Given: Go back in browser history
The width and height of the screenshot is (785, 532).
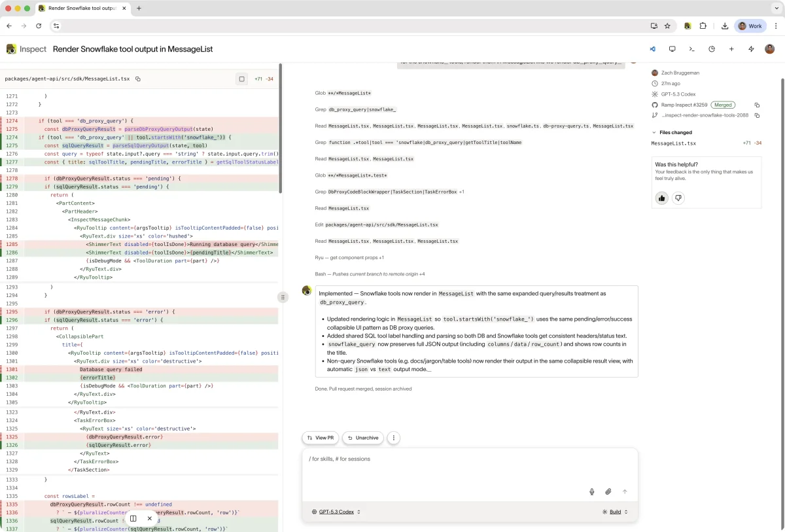Looking at the screenshot, I should point(9,26).
